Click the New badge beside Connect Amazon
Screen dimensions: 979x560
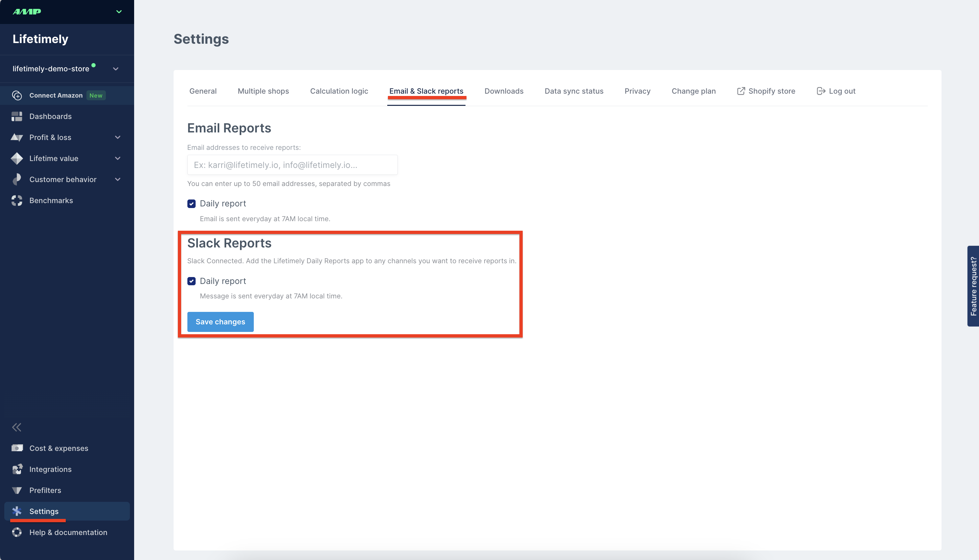pyautogui.click(x=96, y=95)
